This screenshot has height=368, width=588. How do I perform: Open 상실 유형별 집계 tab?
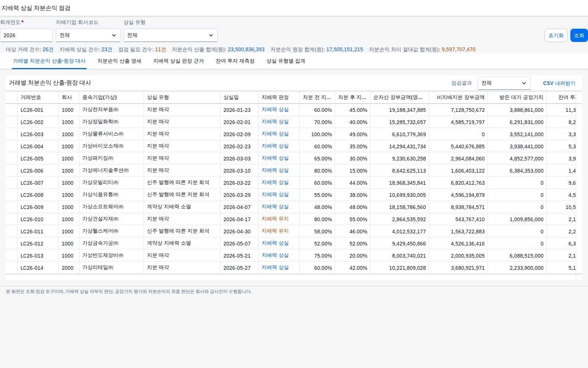pyautogui.click(x=286, y=61)
